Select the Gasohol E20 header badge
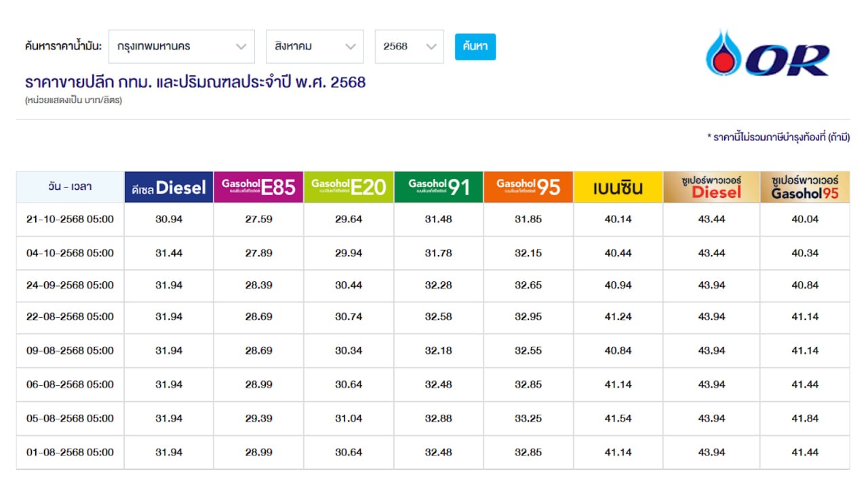Screen dimensions: 868x488 [x=349, y=187]
